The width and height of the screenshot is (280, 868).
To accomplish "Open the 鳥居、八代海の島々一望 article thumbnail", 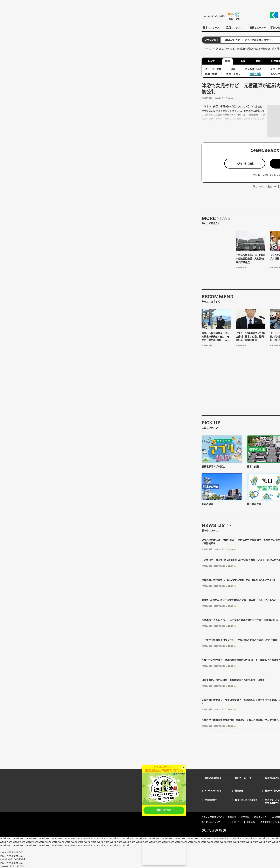I will (216, 319).
